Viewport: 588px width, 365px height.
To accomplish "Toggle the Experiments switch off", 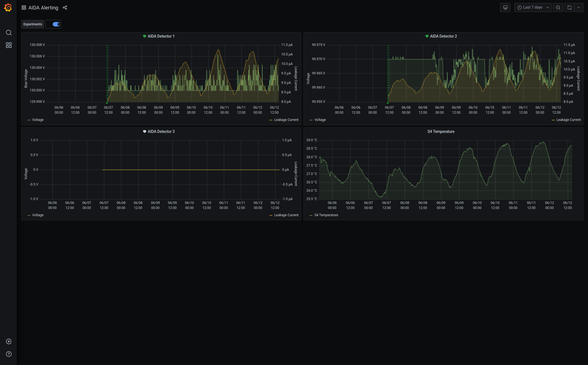I will (x=56, y=24).
